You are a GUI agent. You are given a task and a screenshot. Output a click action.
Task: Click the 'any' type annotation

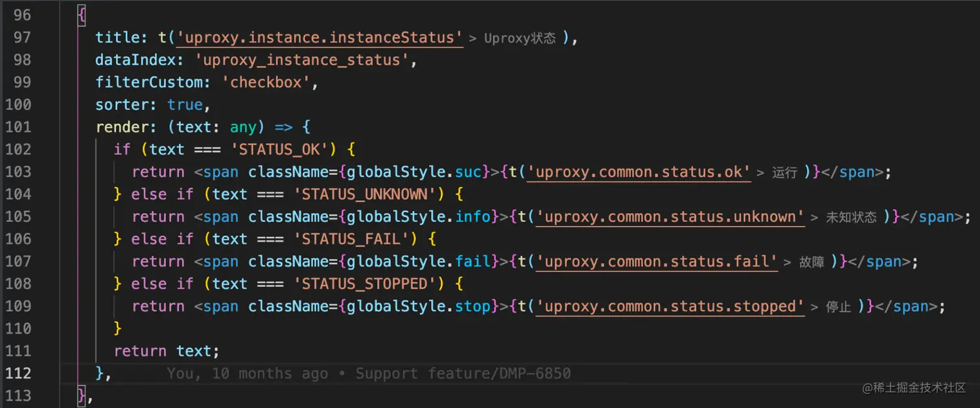tap(242, 127)
